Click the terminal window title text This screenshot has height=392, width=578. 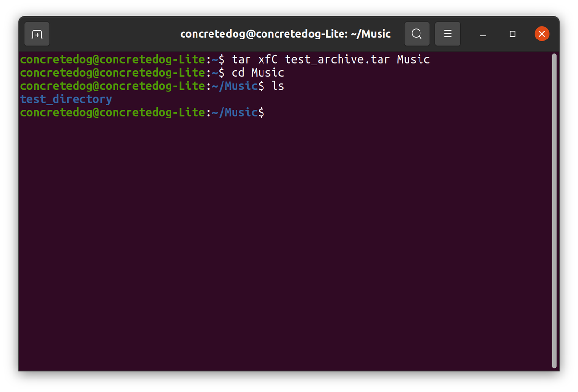click(285, 34)
